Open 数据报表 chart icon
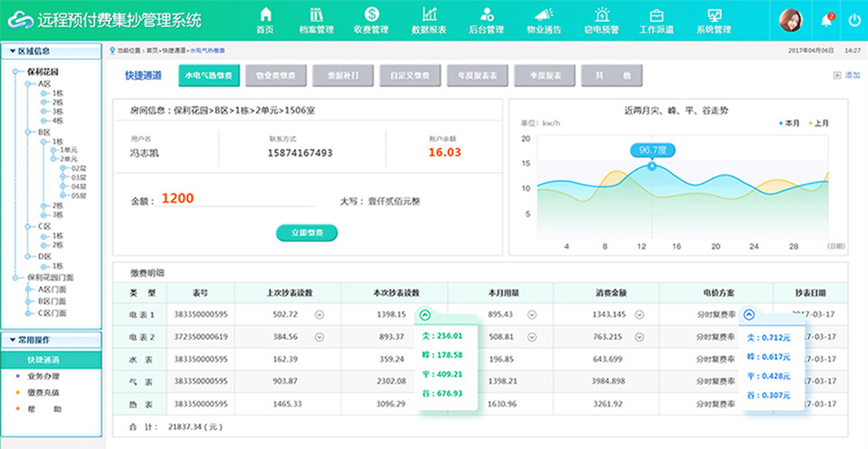The width and height of the screenshot is (868, 449). [429, 15]
